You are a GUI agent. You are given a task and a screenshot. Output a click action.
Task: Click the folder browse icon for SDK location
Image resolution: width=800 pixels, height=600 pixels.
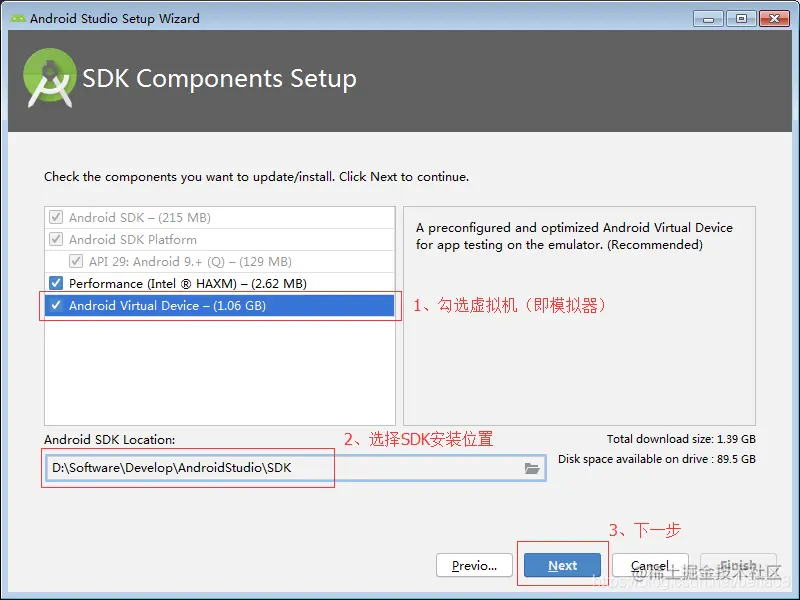click(x=532, y=468)
